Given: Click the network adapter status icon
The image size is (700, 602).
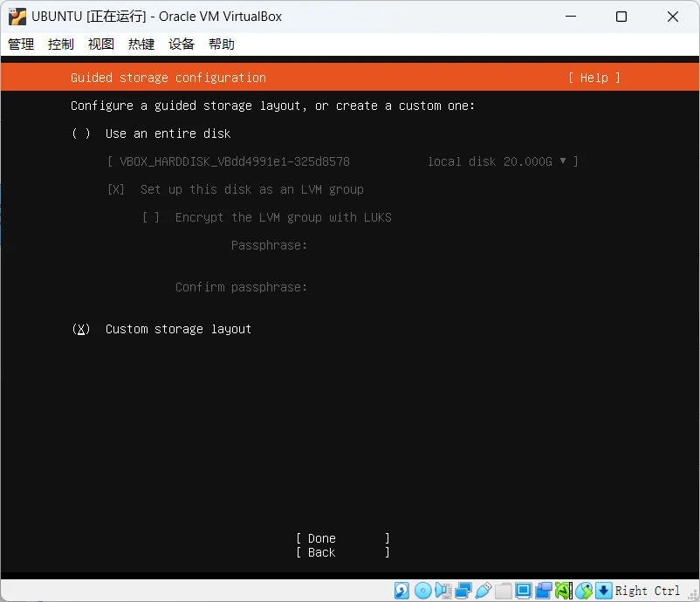Looking at the screenshot, I should 463,591.
